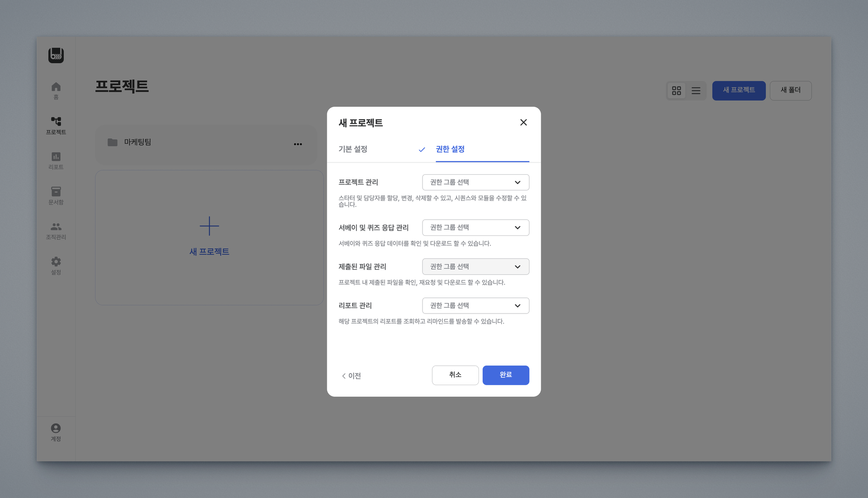Open the 설정 gear icon

point(56,262)
